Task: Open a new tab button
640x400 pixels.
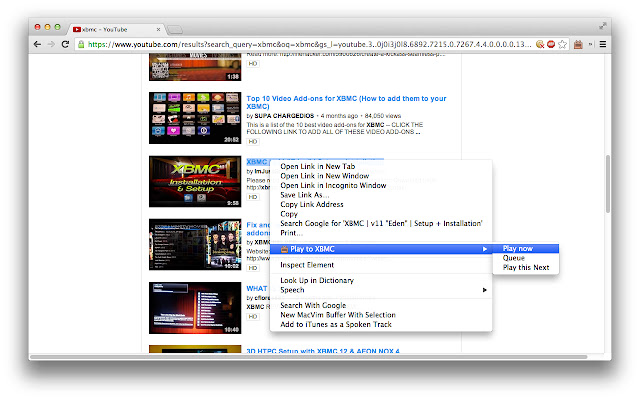Action: coord(175,29)
